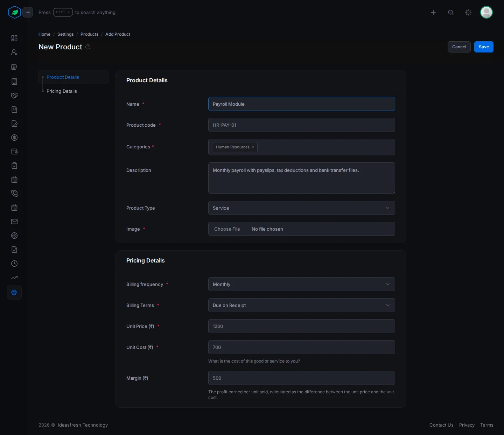The width and height of the screenshot is (504, 435).
Task: Open the dashboard grid icon in sidebar
Action: [x=14, y=38]
